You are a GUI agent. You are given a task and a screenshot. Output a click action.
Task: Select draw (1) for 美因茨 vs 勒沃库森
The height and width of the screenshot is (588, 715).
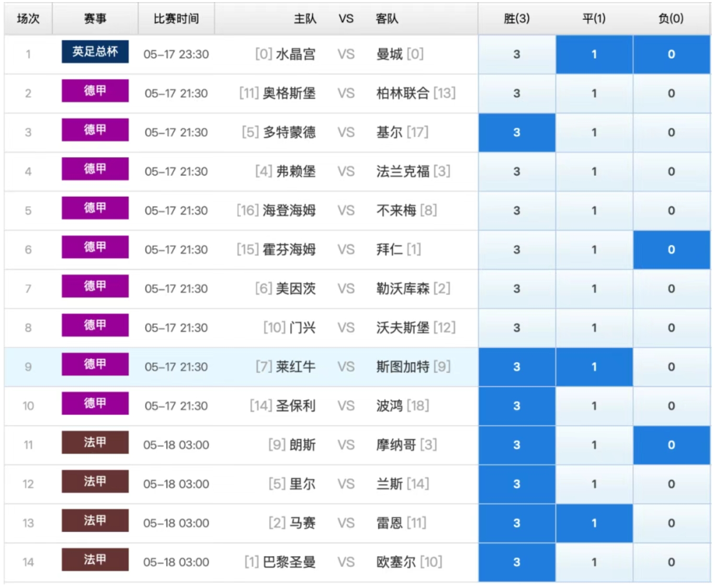[594, 289]
